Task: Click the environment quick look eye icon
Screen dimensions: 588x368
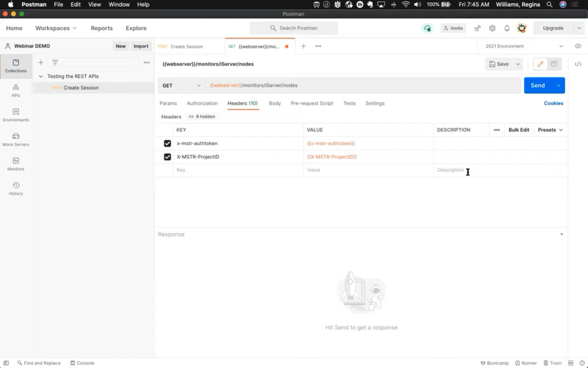Action: [x=578, y=46]
